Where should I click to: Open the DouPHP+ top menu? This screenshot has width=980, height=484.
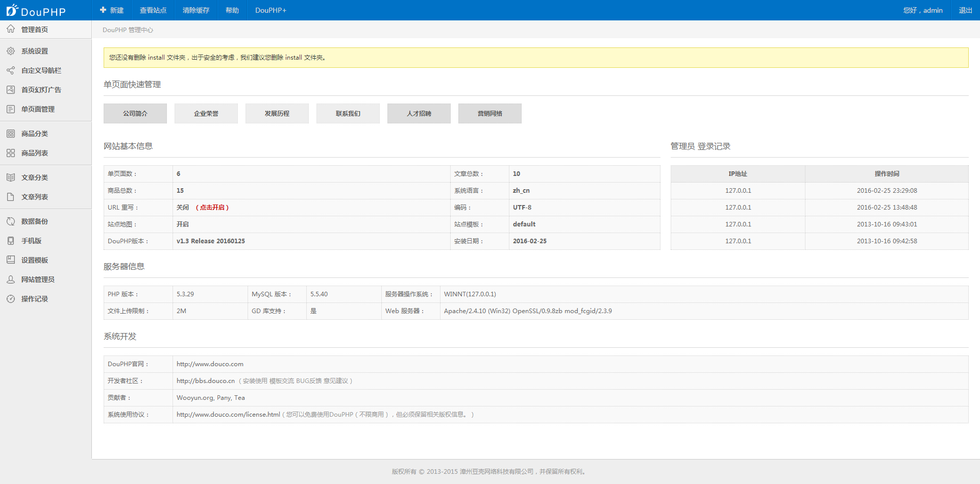click(271, 10)
